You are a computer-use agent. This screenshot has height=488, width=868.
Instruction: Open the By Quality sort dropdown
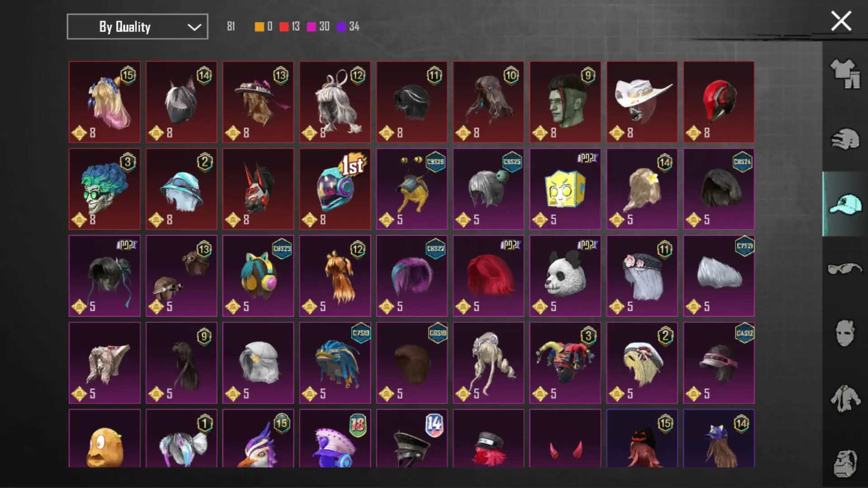137,27
